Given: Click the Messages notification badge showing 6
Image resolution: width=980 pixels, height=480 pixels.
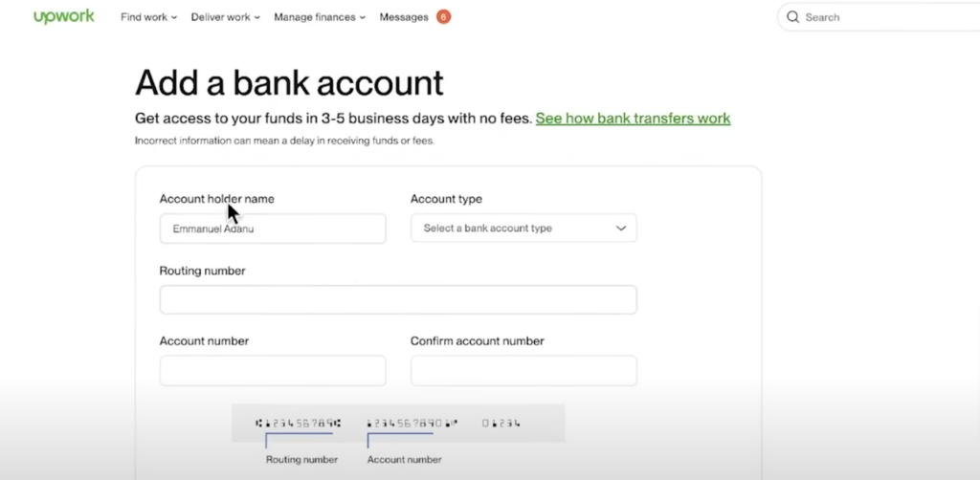Looking at the screenshot, I should coord(443,17).
